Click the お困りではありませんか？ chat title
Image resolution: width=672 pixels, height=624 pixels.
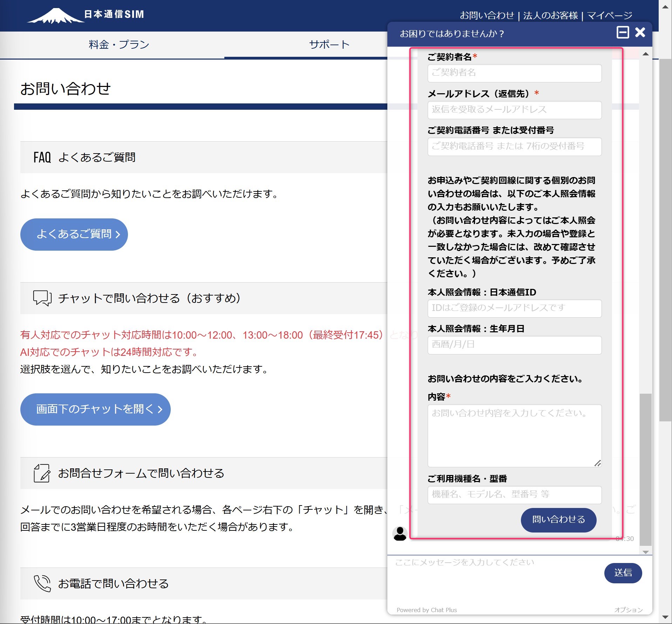pyautogui.click(x=452, y=34)
